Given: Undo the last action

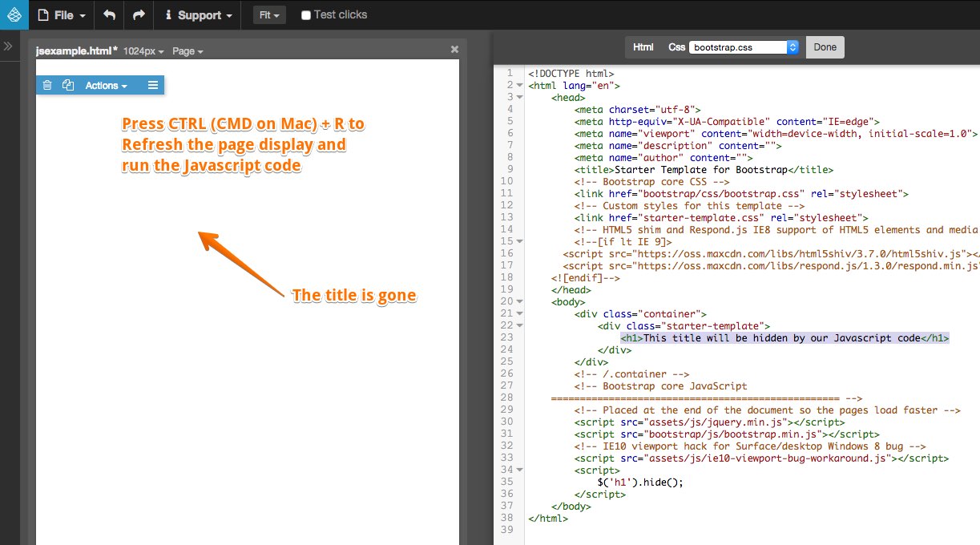Looking at the screenshot, I should click(110, 14).
